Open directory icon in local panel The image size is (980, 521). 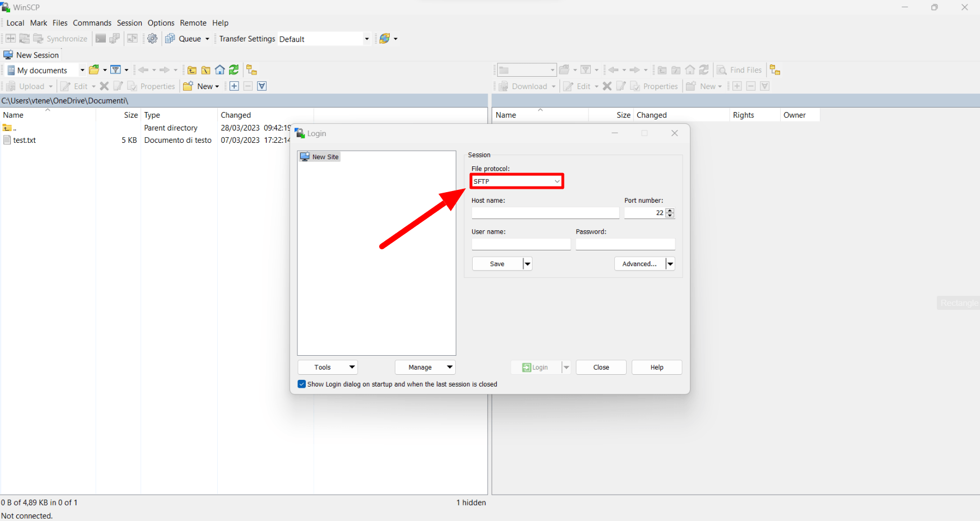94,70
